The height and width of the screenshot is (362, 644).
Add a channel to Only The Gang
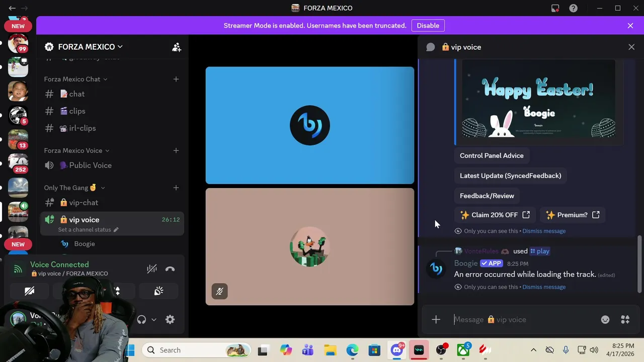point(176,188)
